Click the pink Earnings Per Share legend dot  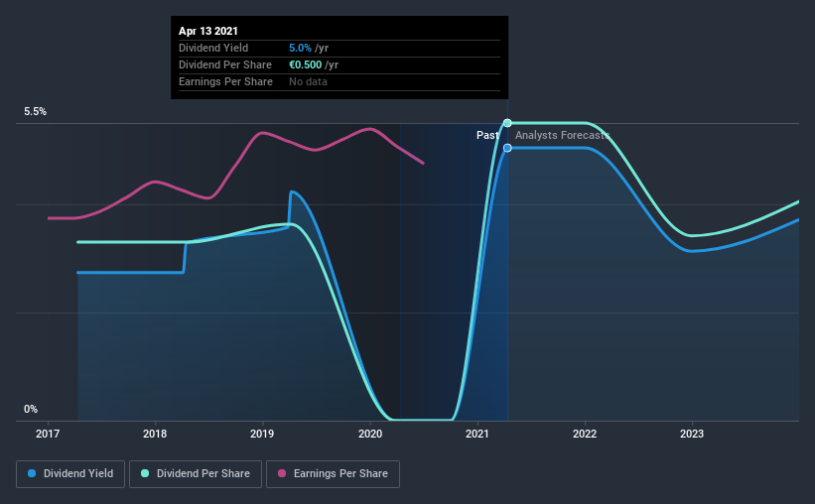click(x=282, y=473)
